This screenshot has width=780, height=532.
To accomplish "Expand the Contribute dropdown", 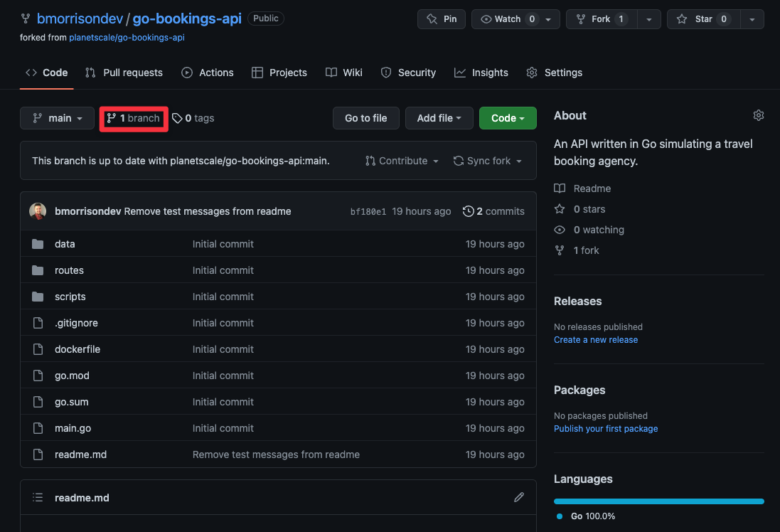I will coord(402,161).
